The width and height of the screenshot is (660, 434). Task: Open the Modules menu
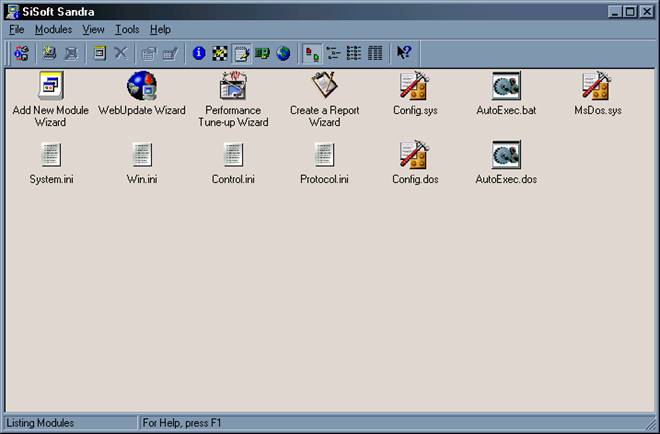coord(53,29)
